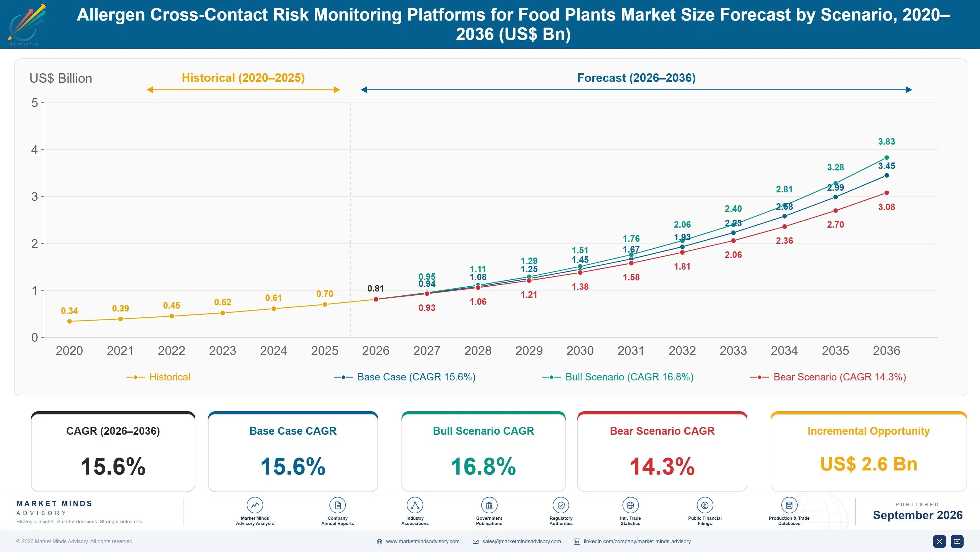This screenshot has width=980, height=552.
Task: Click the Industry Associations icon
Action: [415, 505]
